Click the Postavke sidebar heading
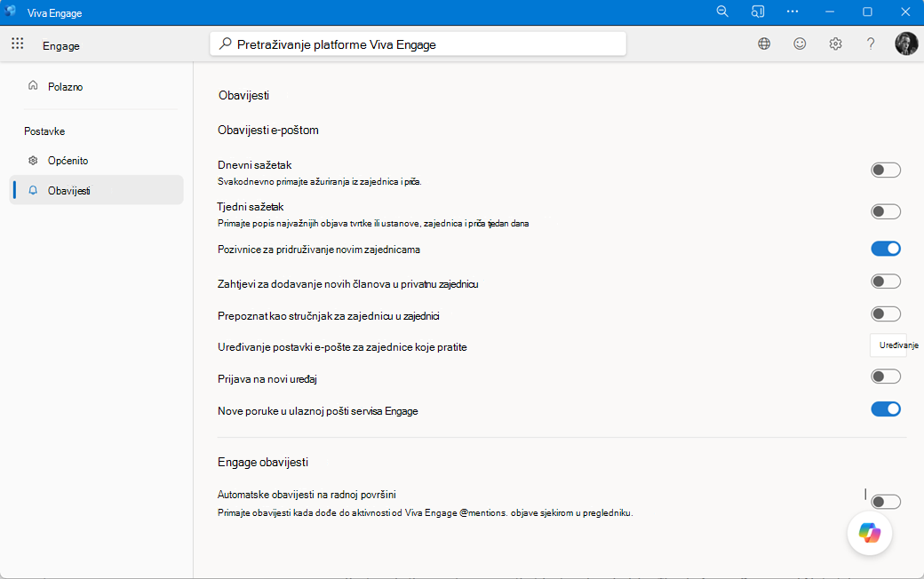This screenshot has width=924, height=579. pos(44,131)
